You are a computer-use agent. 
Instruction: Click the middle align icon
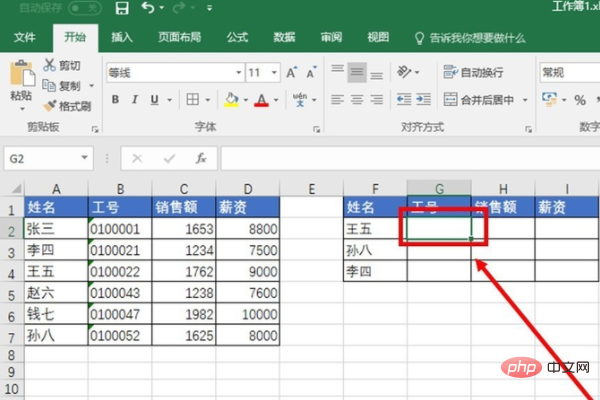[x=357, y=72]
